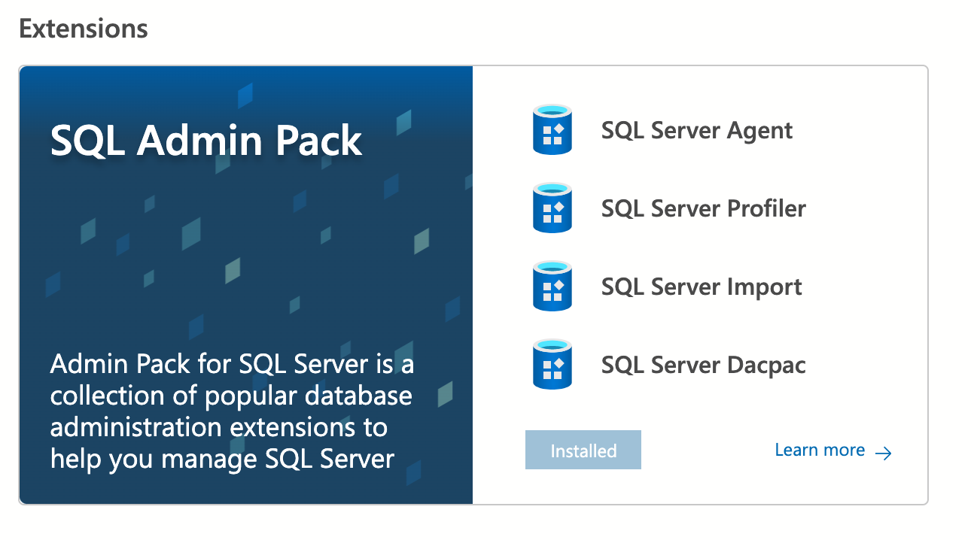The width and height of the screenshot is (980, 540).
Task: Click the SQL Server Profiler database icon
Action: click(552, 208)
